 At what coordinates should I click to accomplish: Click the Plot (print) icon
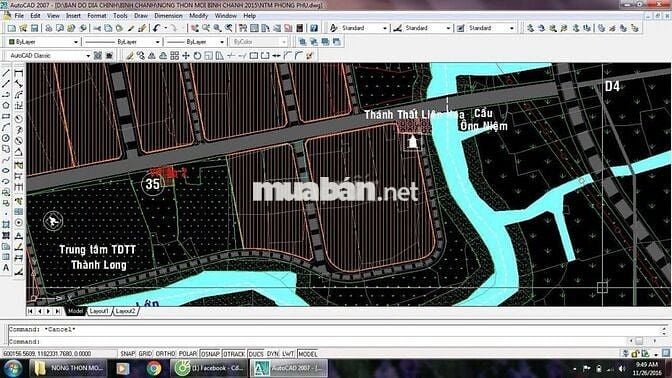tap(49, 28)
